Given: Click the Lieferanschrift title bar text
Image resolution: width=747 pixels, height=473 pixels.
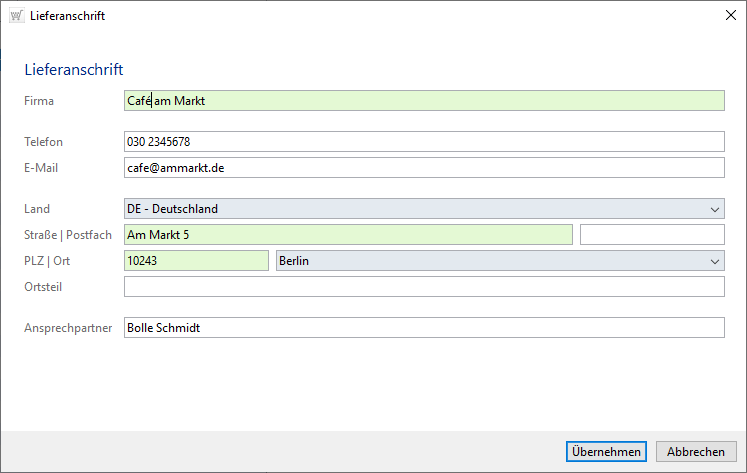Looking at the screenshot, I should 68,16.
